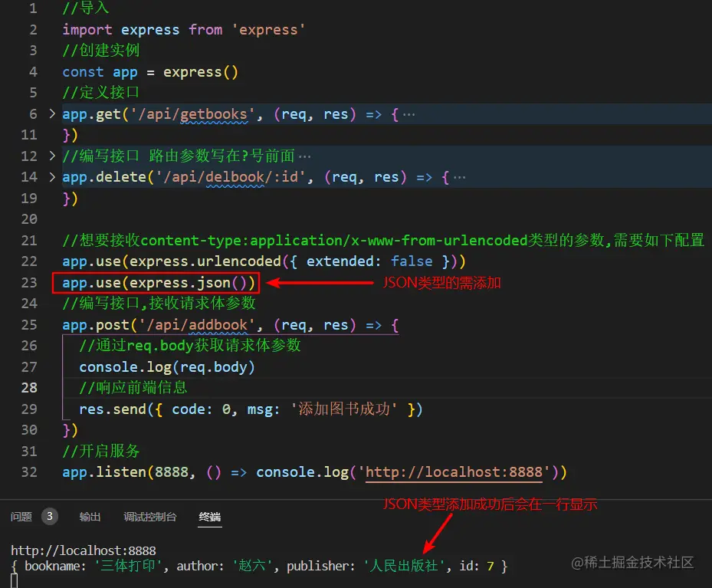Viewport: 712px width, 588px height.
Task: Click ellipsis after getbooks folded block
Action: point(408,114)
